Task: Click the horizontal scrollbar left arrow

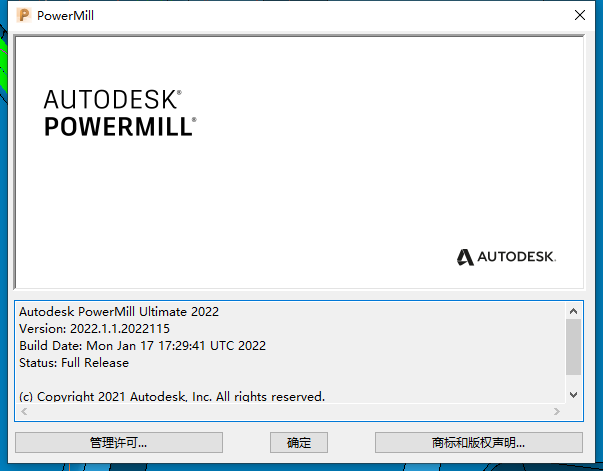Action: point(24,411)
